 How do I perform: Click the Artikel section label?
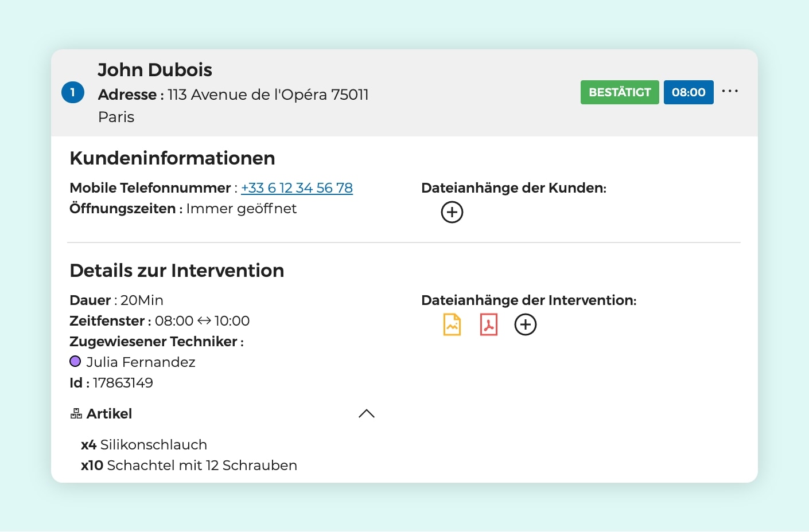pos(109,414)
